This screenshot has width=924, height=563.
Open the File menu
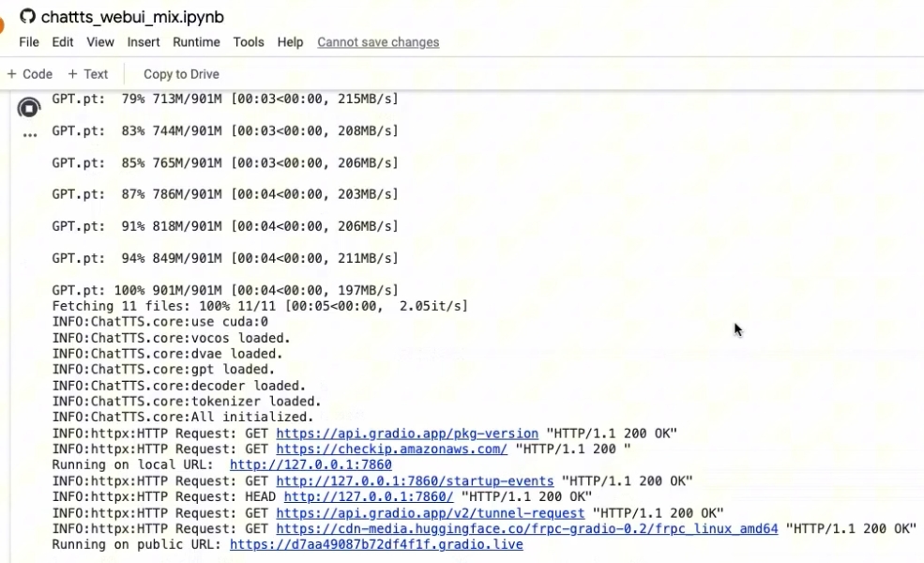(x=29, y=42)
